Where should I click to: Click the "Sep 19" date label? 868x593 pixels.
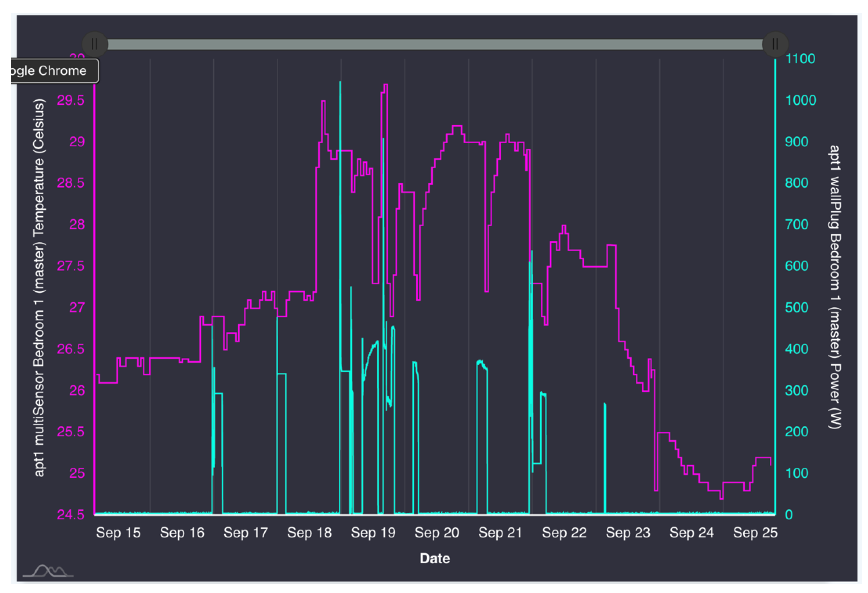(x=373, y=533)
